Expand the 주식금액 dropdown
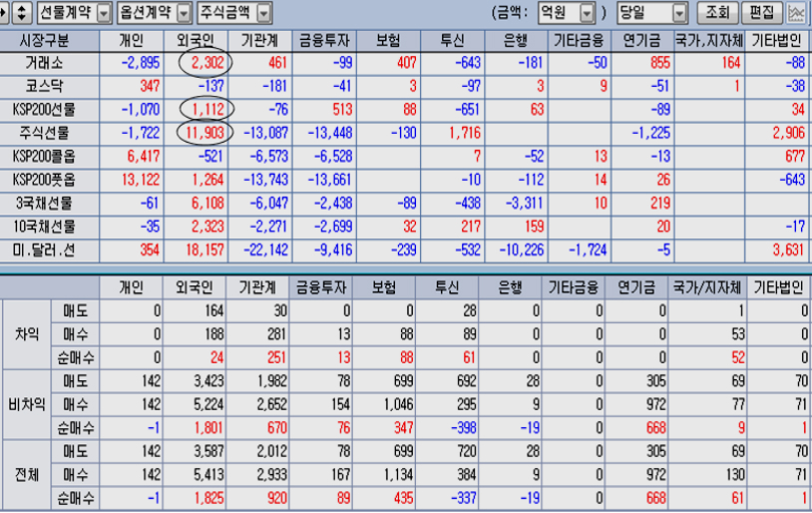The image size is (812, 513). [x=262, y=13]
